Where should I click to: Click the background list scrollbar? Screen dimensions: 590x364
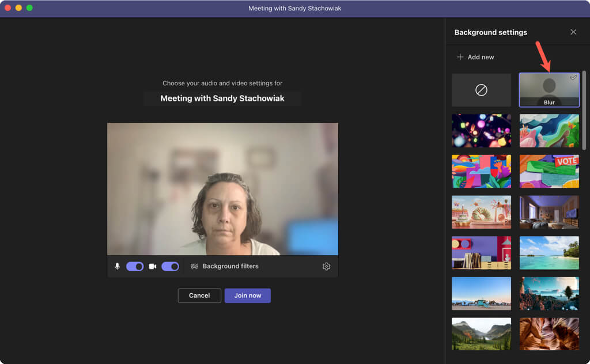coord(584,109)
